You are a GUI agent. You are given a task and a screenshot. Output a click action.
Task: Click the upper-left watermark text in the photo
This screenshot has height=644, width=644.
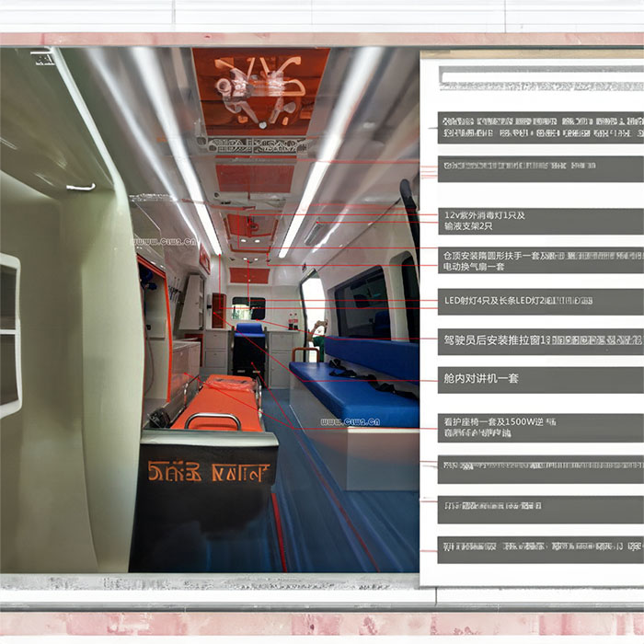[165, 242]
